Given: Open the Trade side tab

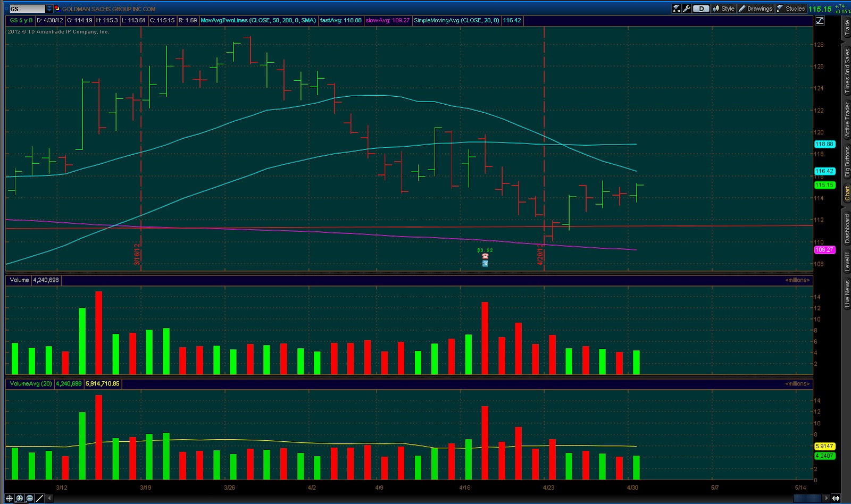Looking at the screenshot, I should (847, 27).
